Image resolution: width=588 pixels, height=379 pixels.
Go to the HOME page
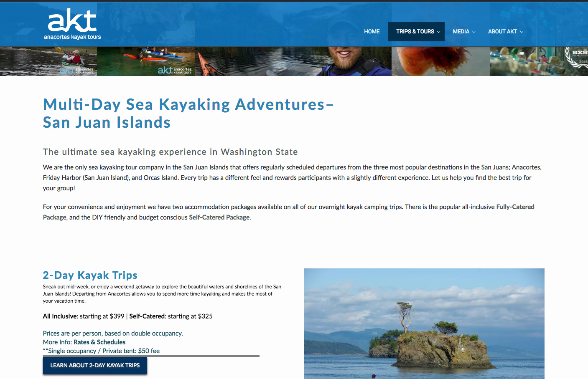pos(372,32)
